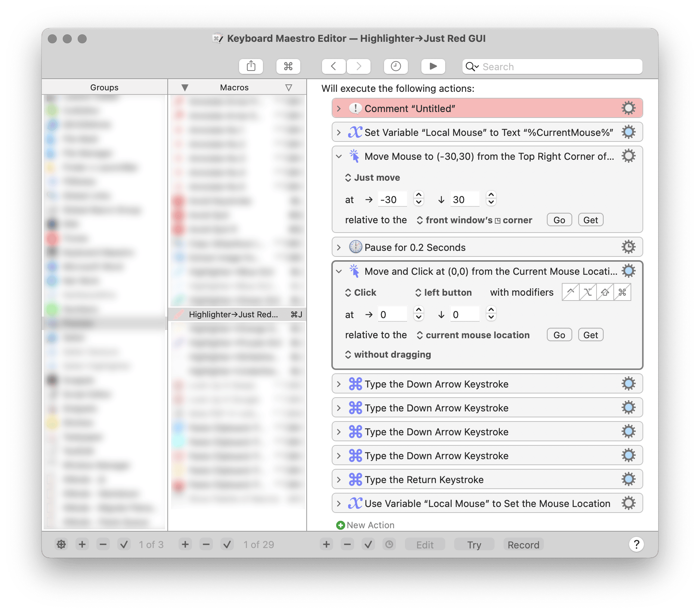Image resolution: width=700 pixels, height=613 pixels.
Task: Delete macro with minus button
Action: [x=206, y=545]
